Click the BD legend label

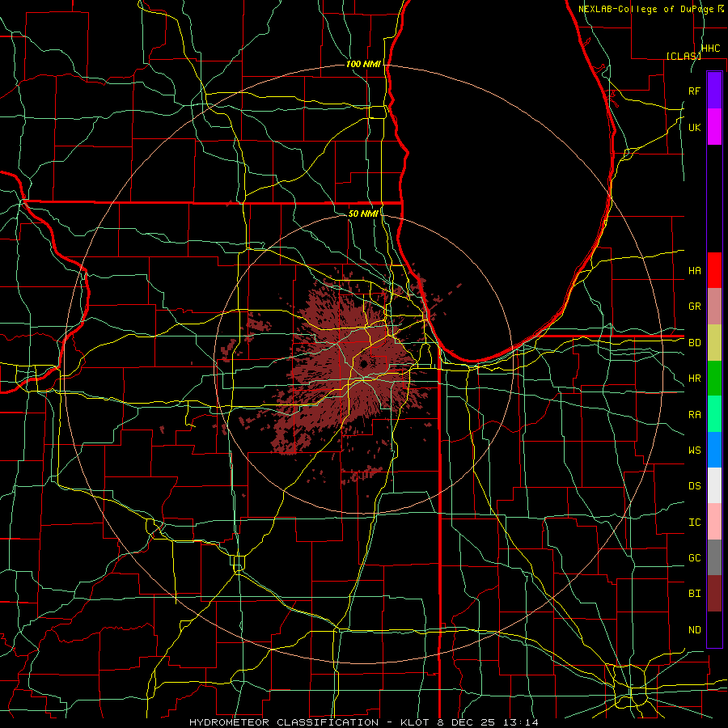click(x=695, y=343)
